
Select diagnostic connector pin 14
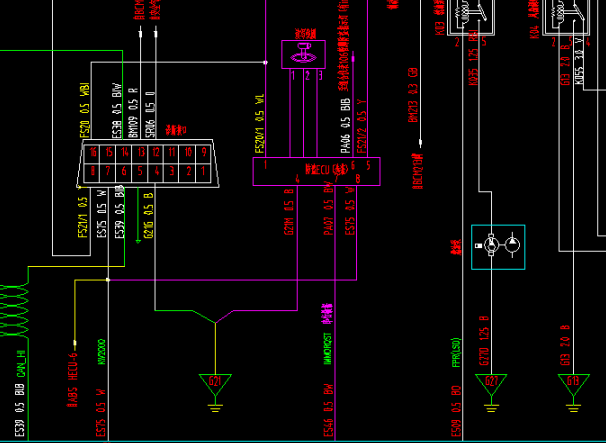click(x=125, y=152)
